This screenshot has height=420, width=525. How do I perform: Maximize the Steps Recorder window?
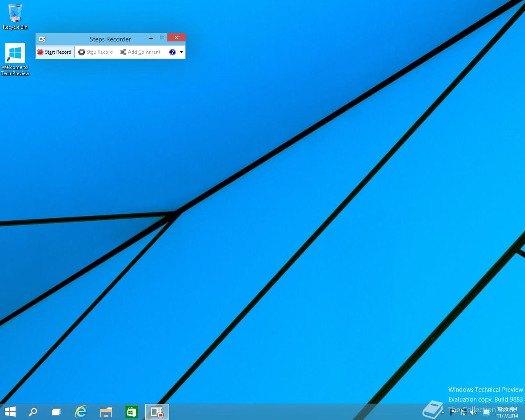[x=162, y=38]
